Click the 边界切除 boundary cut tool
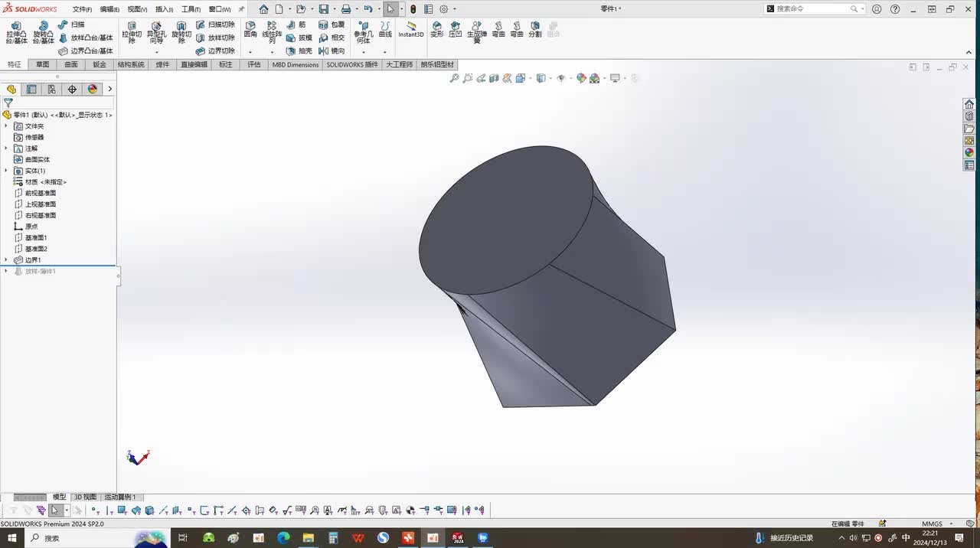Viewport: 980px width, 548px height. (x=215, y=51)
